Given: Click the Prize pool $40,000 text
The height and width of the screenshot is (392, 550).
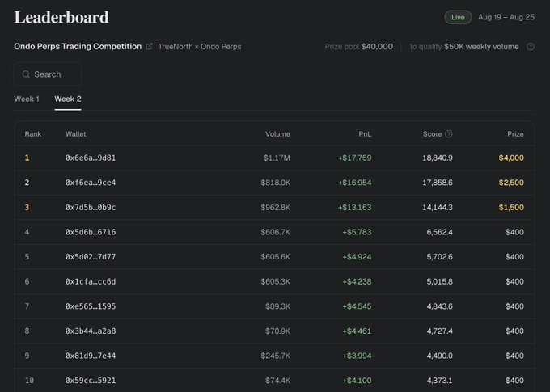Looking at the screenshot, I should (358, 47).
